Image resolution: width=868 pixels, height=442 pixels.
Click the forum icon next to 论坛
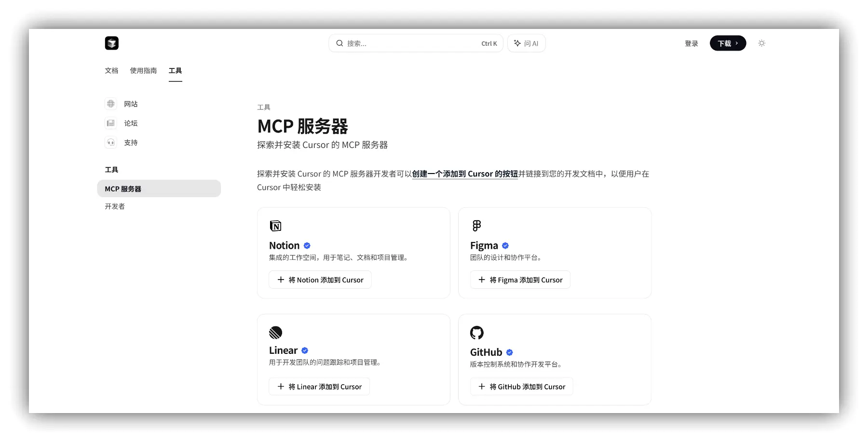pos(111,123)
